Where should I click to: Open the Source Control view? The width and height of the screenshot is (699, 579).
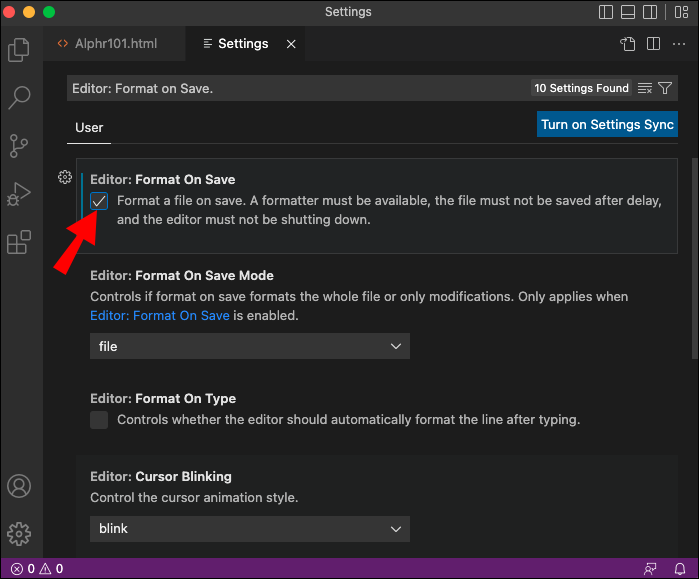19,146
